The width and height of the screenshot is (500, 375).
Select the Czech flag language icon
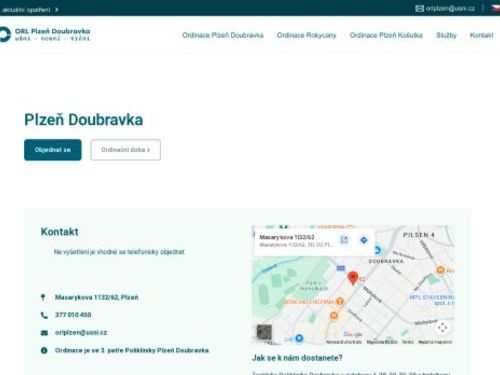(x=496, y=8)
